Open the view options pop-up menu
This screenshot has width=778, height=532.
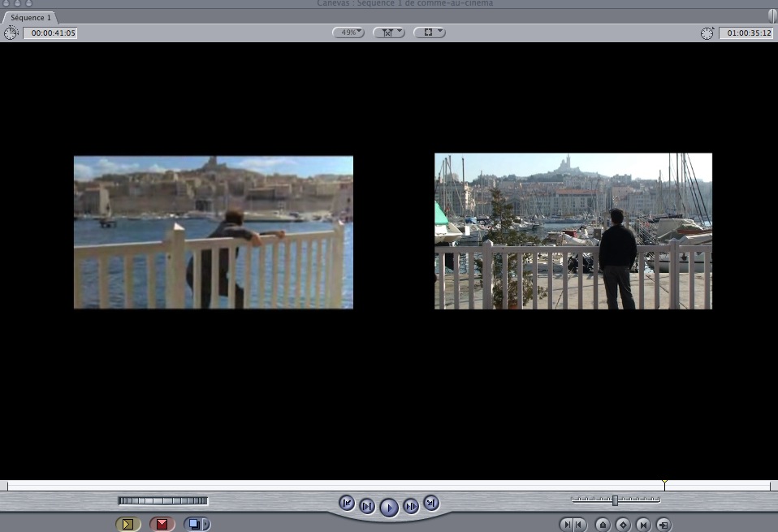point(430,32)
